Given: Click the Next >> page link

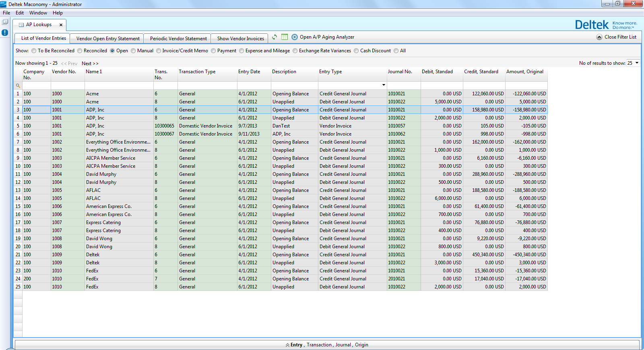Looking at the screenshot, I should coord(90,64).
